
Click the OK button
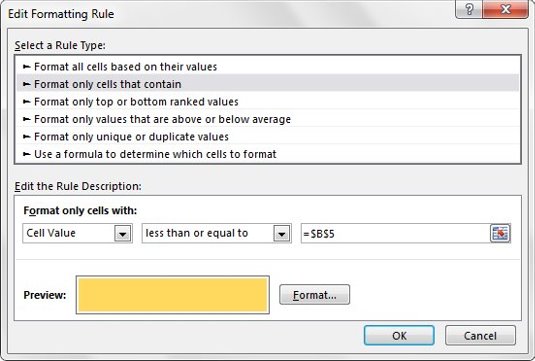(399, 335)
